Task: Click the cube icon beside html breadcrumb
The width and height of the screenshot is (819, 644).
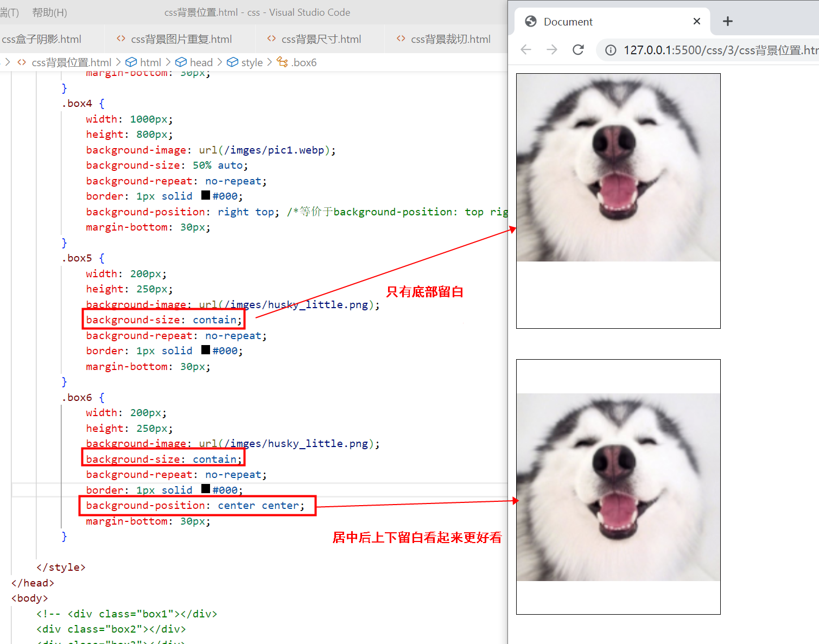Action: pos(131,62)
